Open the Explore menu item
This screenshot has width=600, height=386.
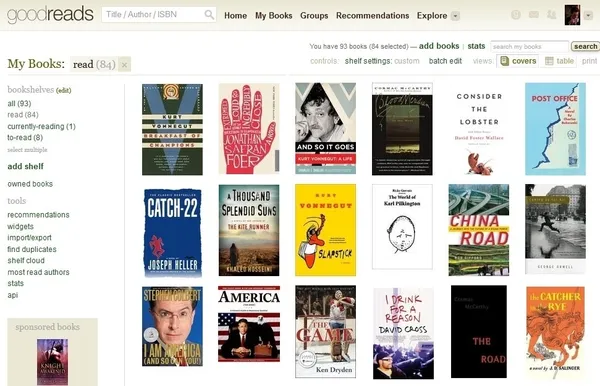tap(432, 16)
